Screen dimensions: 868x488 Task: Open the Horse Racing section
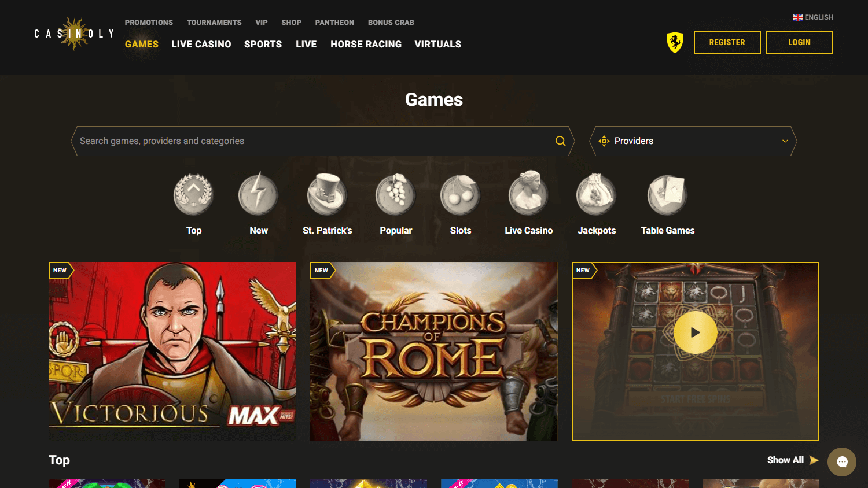[x=366, y=44]
